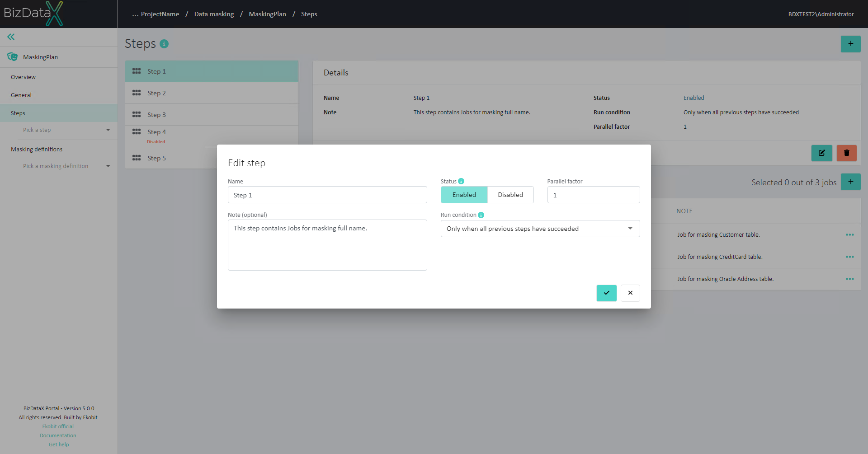Select disabled Step 4 in the list

(x=212, y=136)
